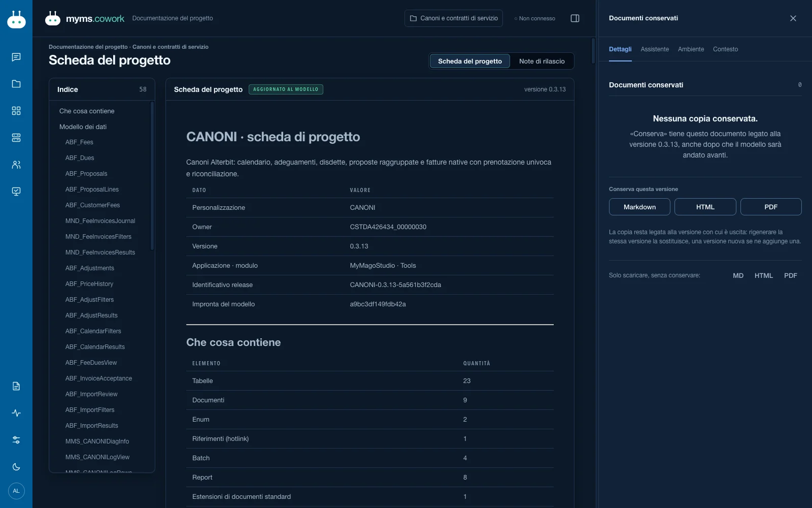Open the server stack sidebar icon
812x508 pixels.
point(16,138)
